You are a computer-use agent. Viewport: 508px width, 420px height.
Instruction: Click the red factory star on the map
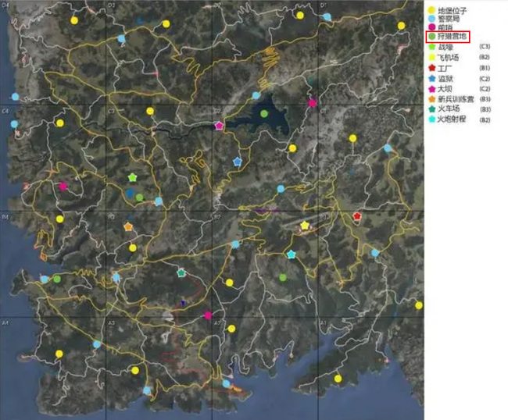357,216
